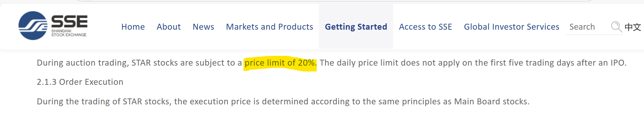Screen dimensions: 644x126
Task: Expand the Access to SSE menu
Action: point(426,27)
